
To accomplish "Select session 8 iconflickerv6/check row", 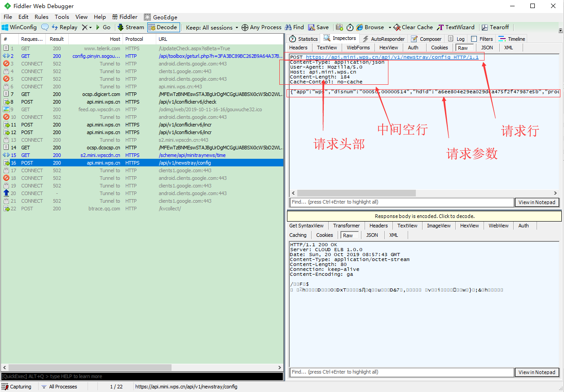I will [142, 102].
